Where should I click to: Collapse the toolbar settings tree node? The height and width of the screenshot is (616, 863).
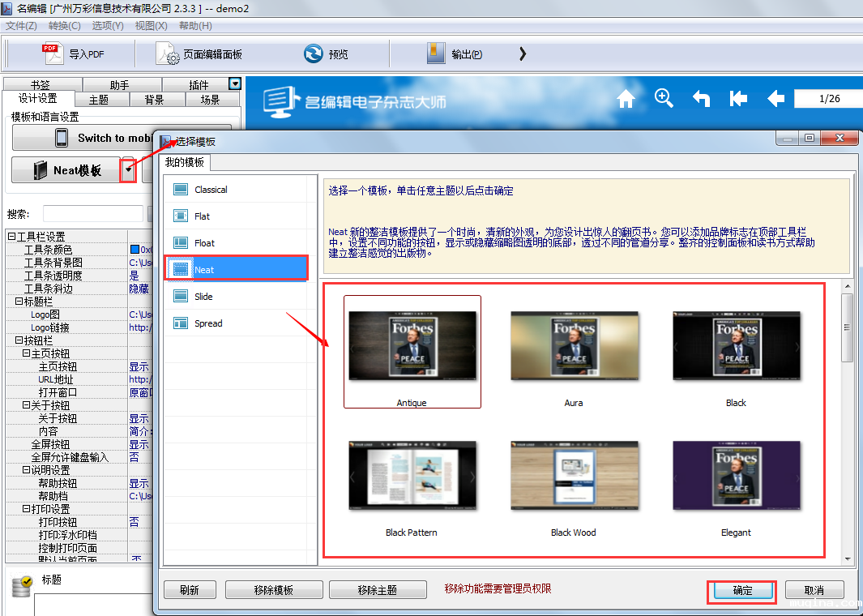11,237
